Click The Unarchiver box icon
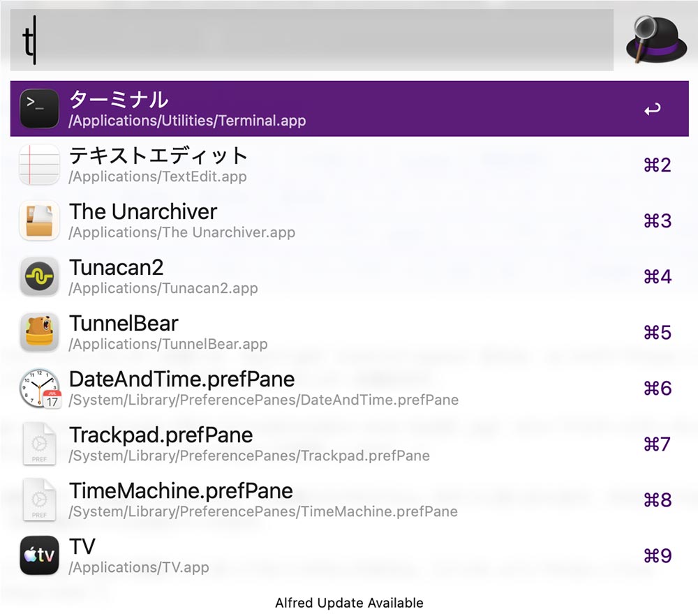The image size is (698, 616). coord(39,220)
